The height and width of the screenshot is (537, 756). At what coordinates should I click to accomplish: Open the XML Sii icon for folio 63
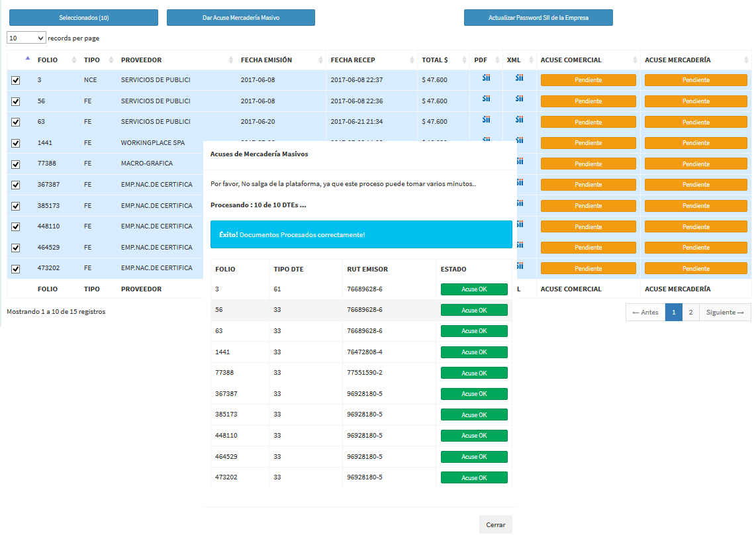(x=519, y=119)
